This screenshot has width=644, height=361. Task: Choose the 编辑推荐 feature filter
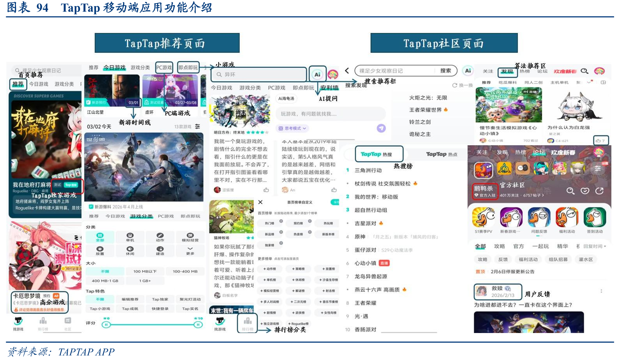130,299
